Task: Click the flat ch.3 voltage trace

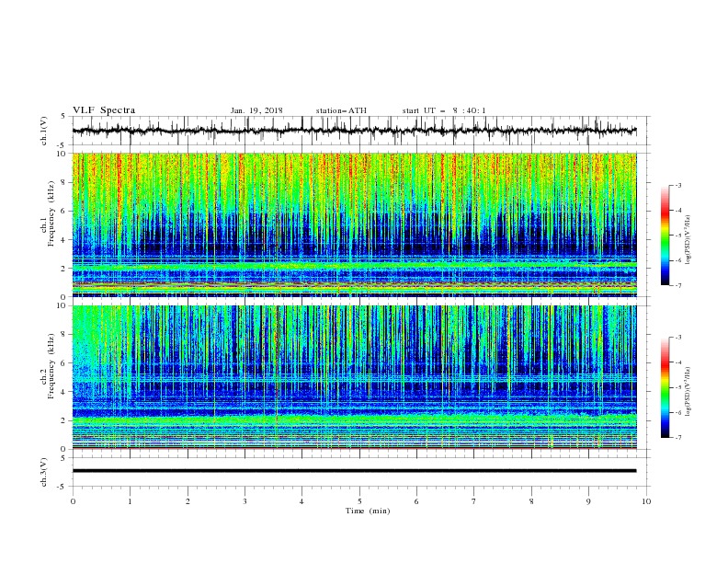Action: click(354, 471)
